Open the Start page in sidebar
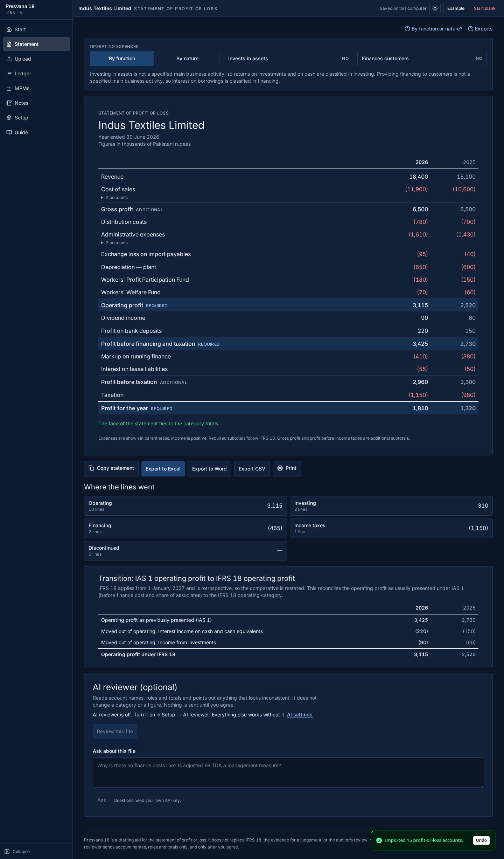 [36, 29]
